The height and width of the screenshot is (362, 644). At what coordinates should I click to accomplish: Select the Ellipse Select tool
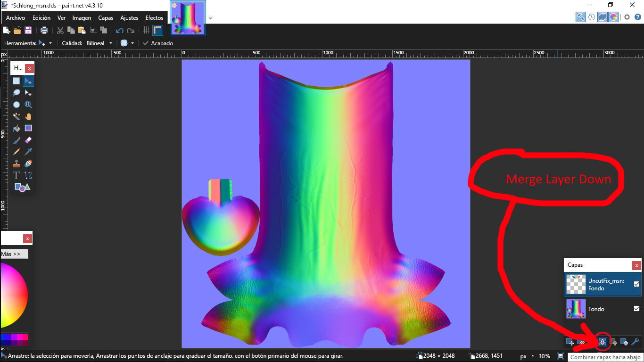(x=17, y=105)
